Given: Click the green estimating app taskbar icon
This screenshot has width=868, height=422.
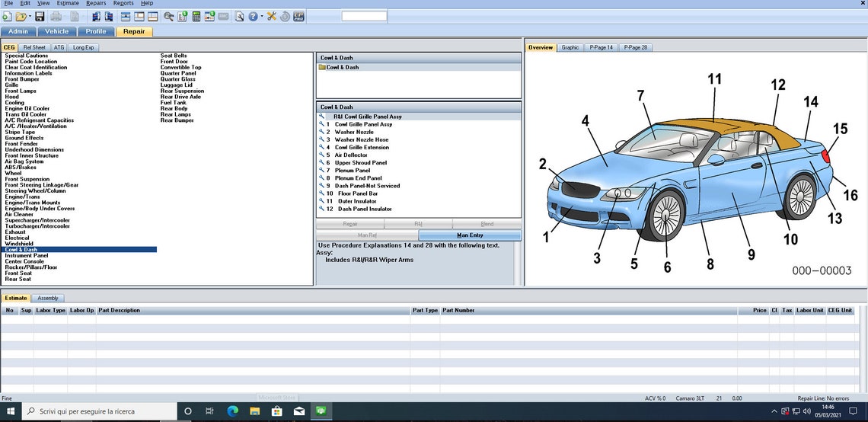Looking at the screenshot, I should tap(321, 411).
